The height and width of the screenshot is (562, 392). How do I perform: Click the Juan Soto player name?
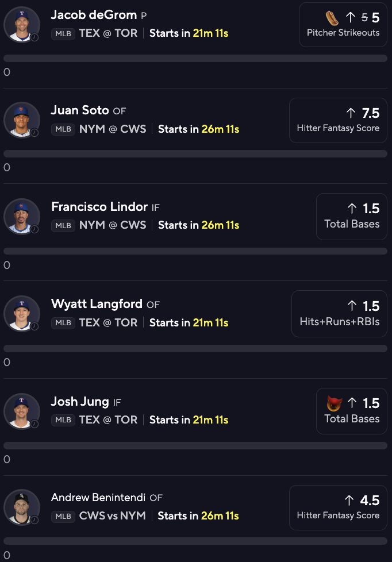(80, 110)
